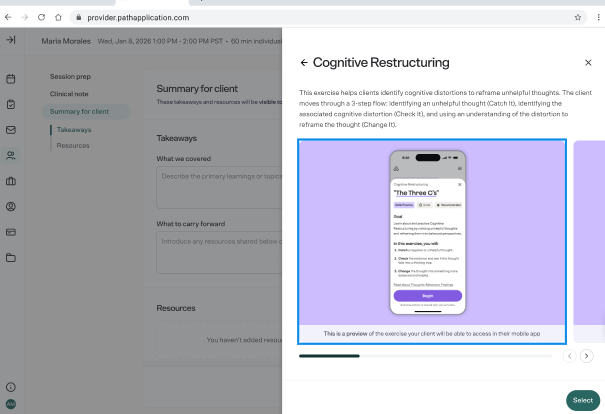This screenshot has height=414, width=605.
Task: Open the calendar icon in the sidebar
Action: (x=11, y=79)
